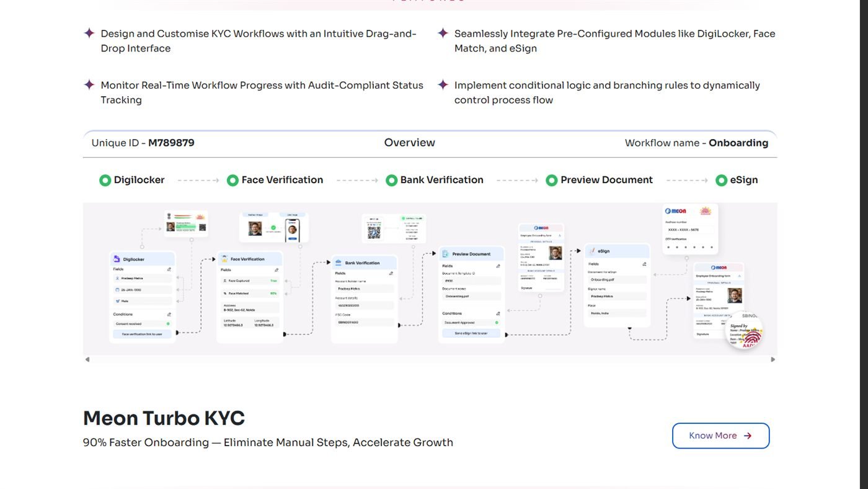Edit Fields in the Bank Verification card

(x=391, y=273)
